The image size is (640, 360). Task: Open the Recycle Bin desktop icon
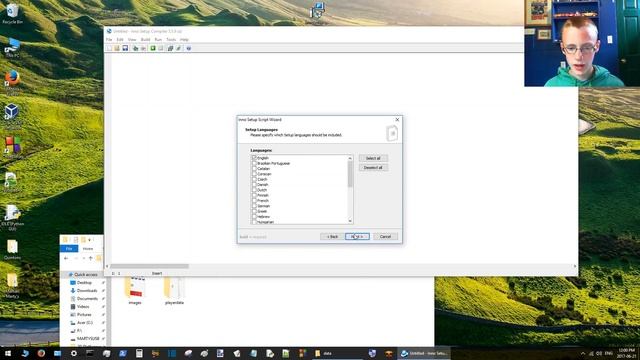(12, 13)
